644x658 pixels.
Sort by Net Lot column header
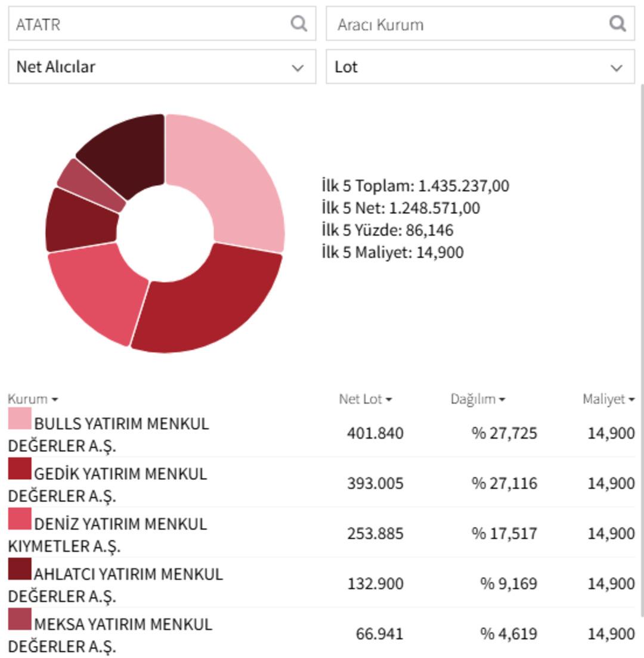click(365, 399)
